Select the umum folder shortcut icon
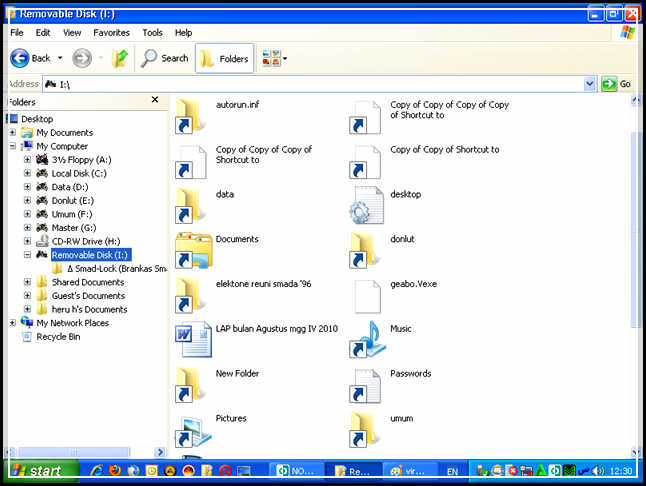The height and width of the screenshot is (486, 646). [365, 430]
